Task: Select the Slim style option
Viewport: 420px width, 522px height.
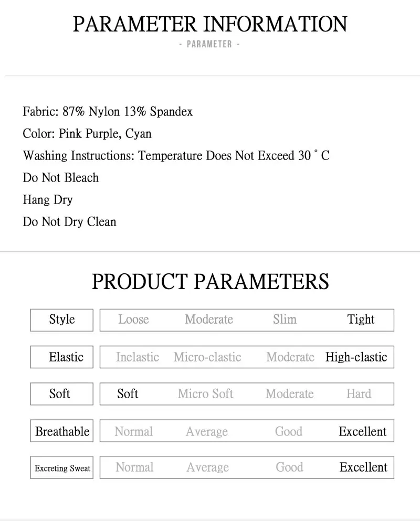Action: click(285, 319)
